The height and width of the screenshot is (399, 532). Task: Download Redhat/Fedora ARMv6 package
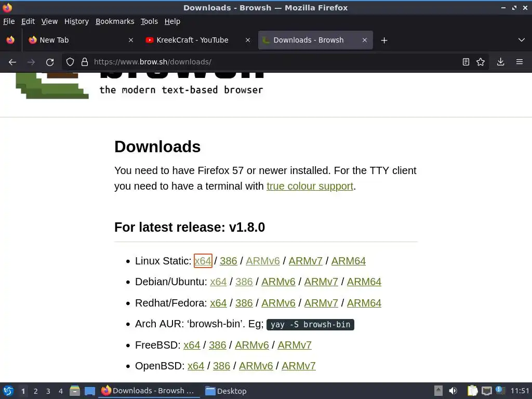[x=278, y=303]
